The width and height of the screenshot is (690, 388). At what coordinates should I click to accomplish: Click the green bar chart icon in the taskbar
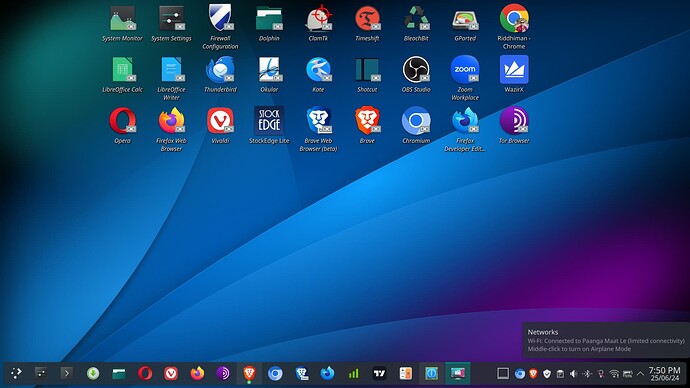(353, 373)
